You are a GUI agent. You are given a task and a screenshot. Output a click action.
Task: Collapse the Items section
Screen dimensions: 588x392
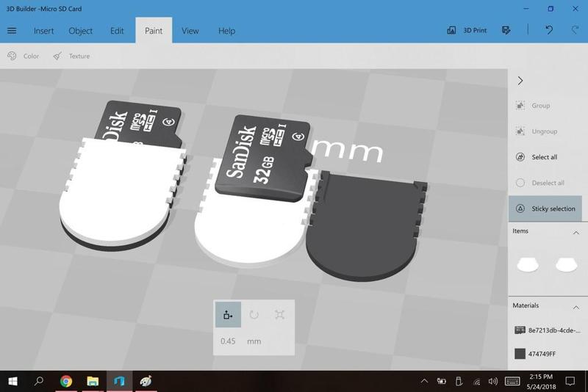576,233
